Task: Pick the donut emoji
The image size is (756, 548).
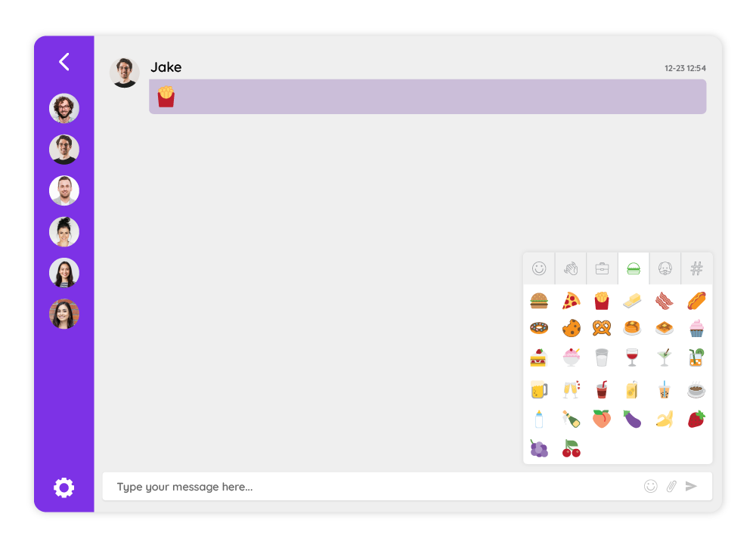Action: (x=539, y=328)
